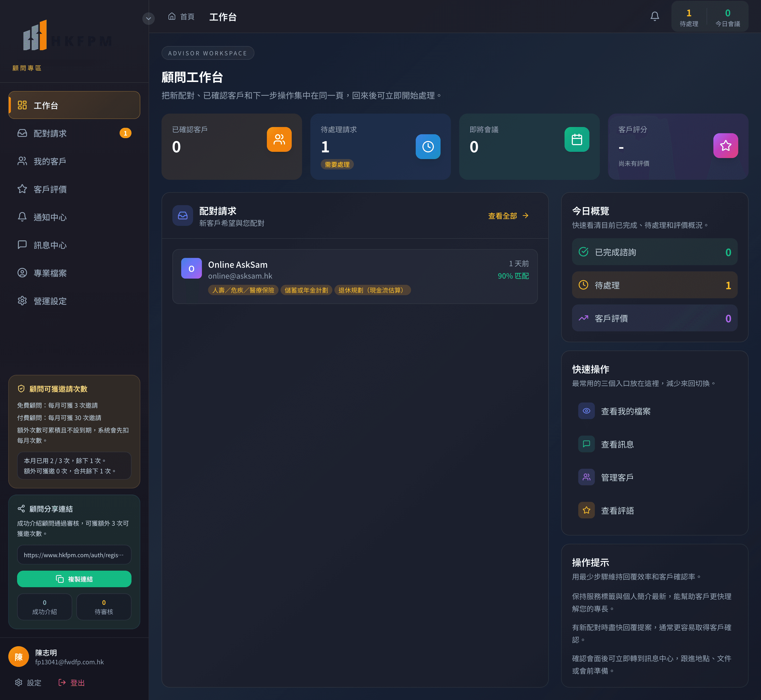Click the clock icon on 待處理 row
Image resolution: width=761 pixels, height=700 pixels.
click(x=583, y=285)
